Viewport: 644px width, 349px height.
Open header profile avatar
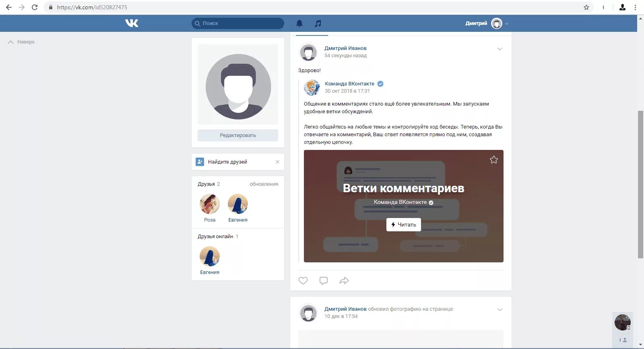(x=497, y=23)
